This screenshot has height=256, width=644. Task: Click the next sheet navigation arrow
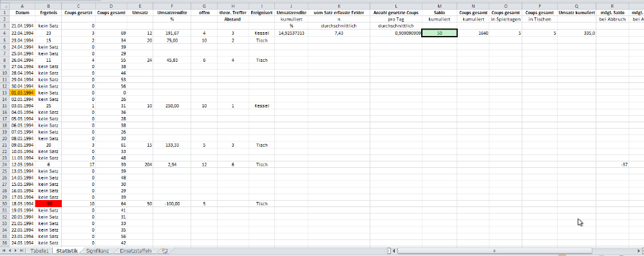tap(15, 251)
